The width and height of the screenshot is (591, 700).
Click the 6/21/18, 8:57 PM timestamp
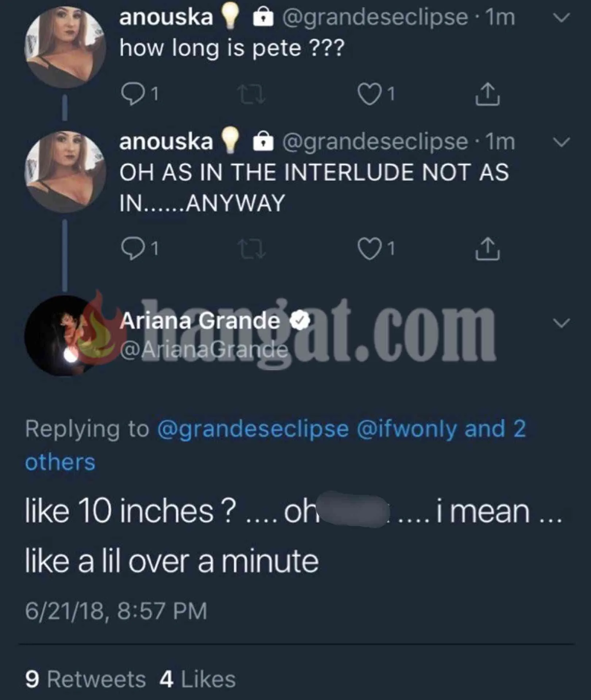(116, 611)
